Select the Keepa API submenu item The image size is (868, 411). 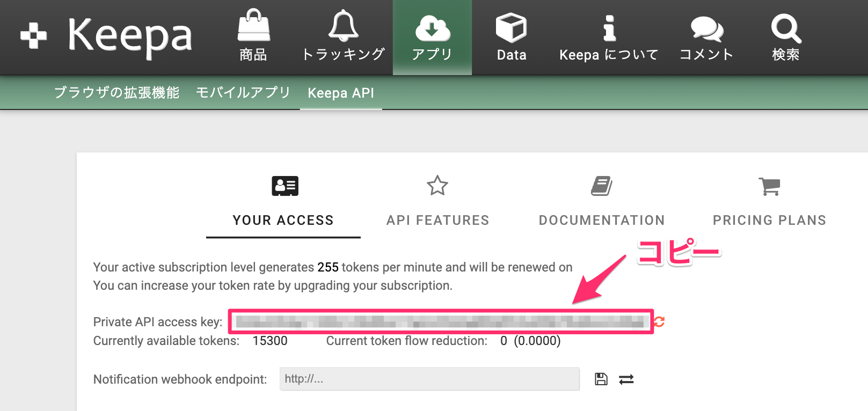(341, 93)
